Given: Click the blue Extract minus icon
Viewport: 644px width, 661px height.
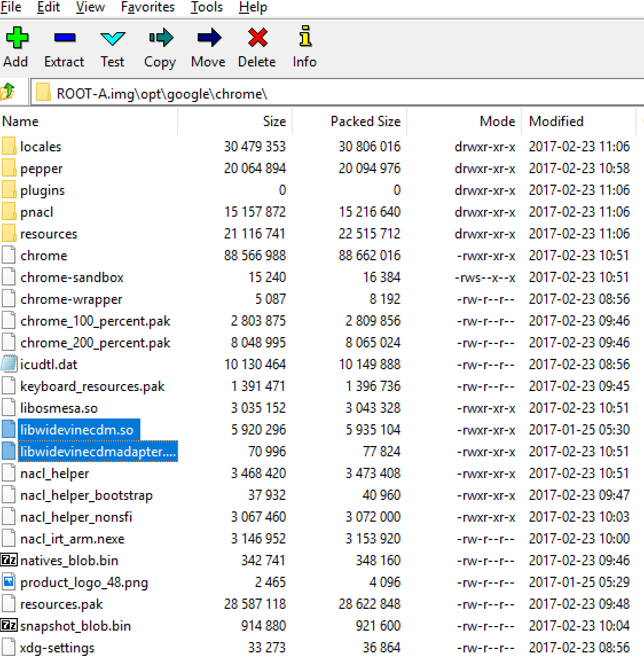Looking at the screenshot, I should [65, 38].
